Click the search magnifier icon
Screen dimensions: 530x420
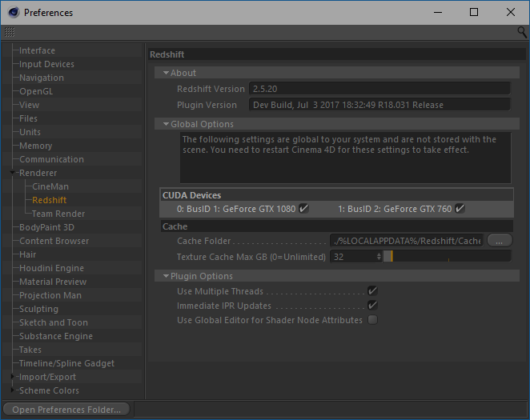tap(522, 33)
